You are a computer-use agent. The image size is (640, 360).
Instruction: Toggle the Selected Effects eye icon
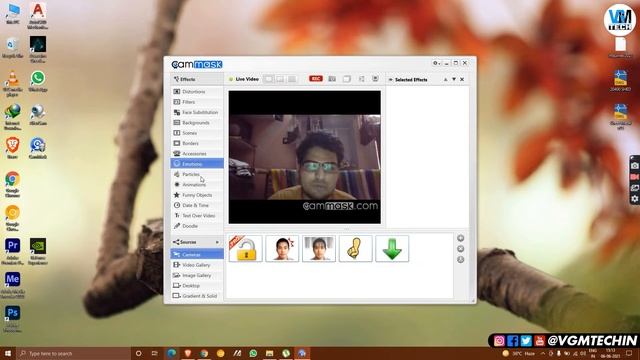(x=391, y=80)
